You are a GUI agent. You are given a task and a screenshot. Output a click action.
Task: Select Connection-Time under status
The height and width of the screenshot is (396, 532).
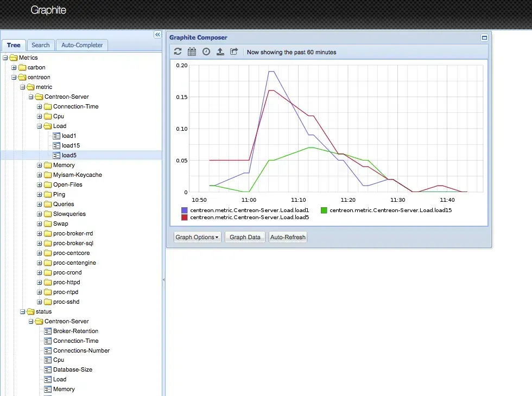[75, 341]
